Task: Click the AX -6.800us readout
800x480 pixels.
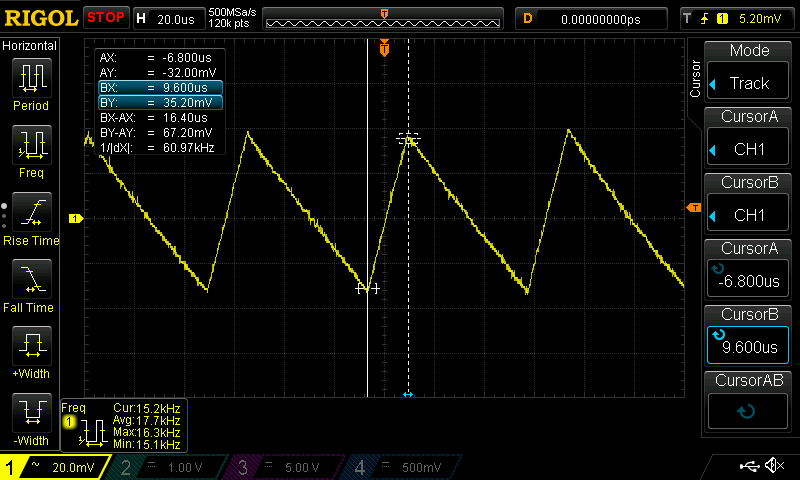Action: [157, 58]
